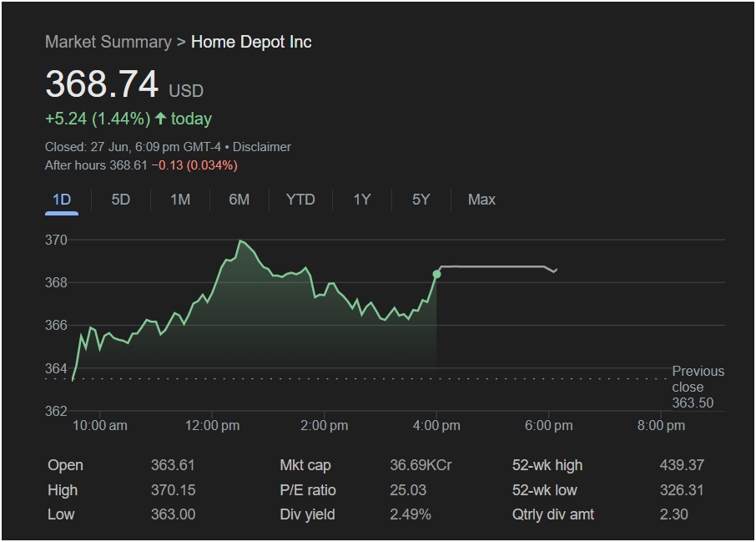Click the Home Depot Inc title

point(251,42)
